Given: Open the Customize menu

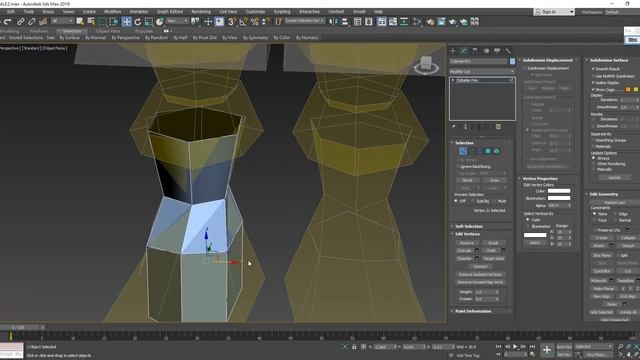Looking at the screenshot, I should point(255,12).
